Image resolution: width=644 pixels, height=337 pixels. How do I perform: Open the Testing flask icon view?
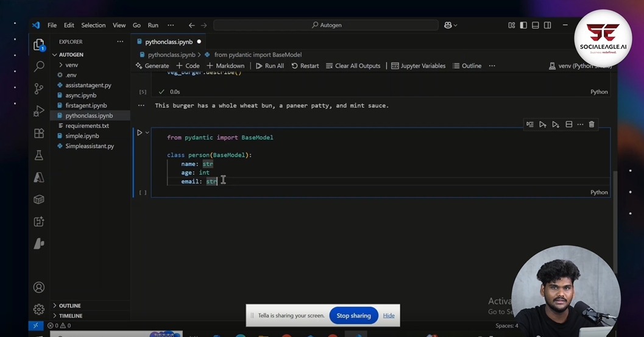[x=39, y=155]
